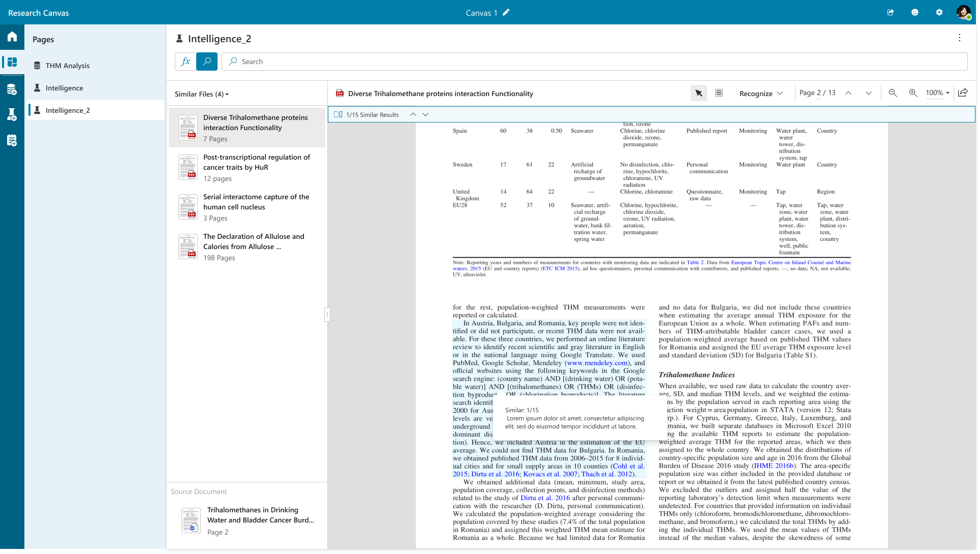Toggle the search mode magnifier button
Screen dimensions: 980x554
pyautogui.click(x=207, y=61)
